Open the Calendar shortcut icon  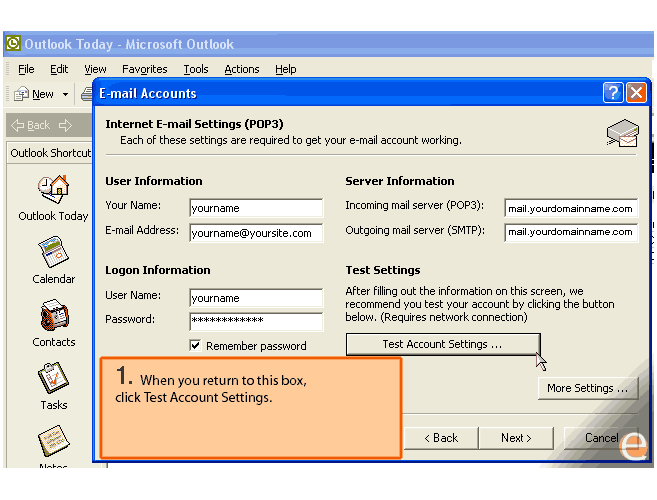pyautogui.click(x=54, y=252)
